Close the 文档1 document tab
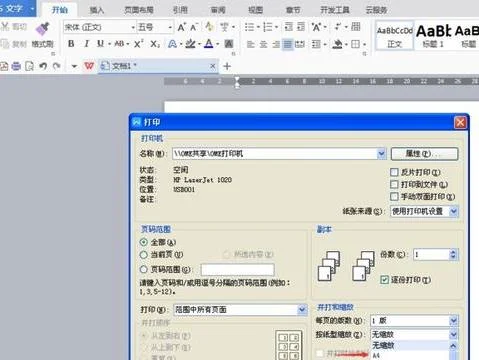The image size is (479, 360). coord(212,66)
